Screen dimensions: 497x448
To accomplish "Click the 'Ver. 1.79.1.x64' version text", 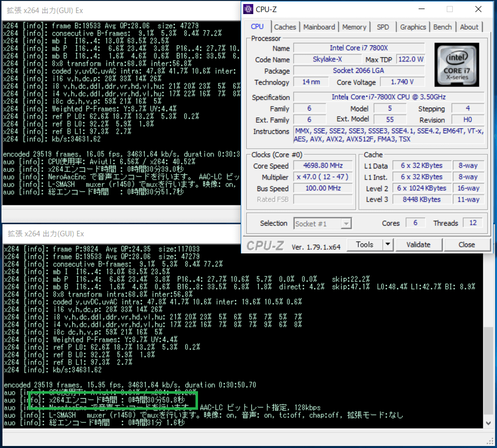I will point(316,247).
